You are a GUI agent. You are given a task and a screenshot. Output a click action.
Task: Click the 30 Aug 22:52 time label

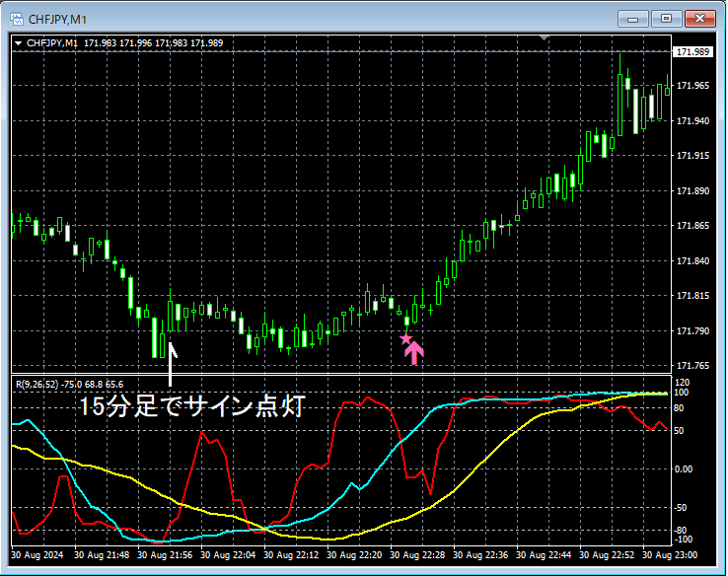click(x=607, y=555)
